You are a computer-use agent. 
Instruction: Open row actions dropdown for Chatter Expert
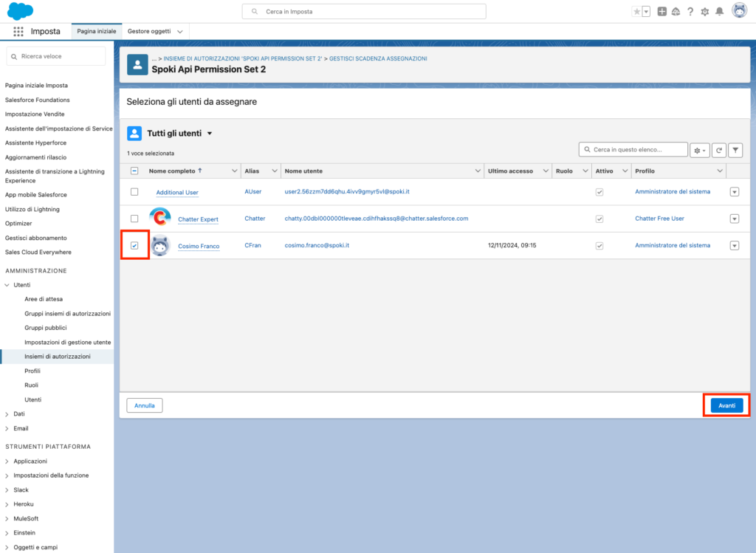tap(734, 219)
